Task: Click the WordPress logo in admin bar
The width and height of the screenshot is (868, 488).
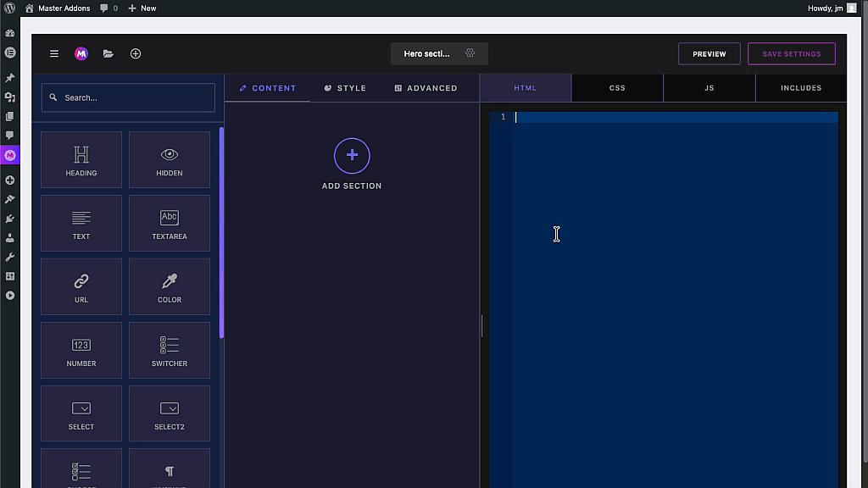Action: [x=10, y=8]
